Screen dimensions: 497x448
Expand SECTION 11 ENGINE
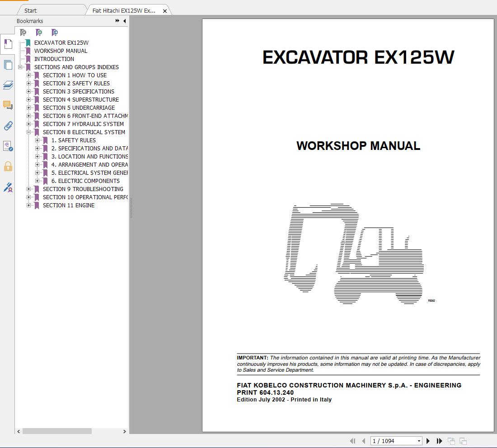tap(28, 205)
